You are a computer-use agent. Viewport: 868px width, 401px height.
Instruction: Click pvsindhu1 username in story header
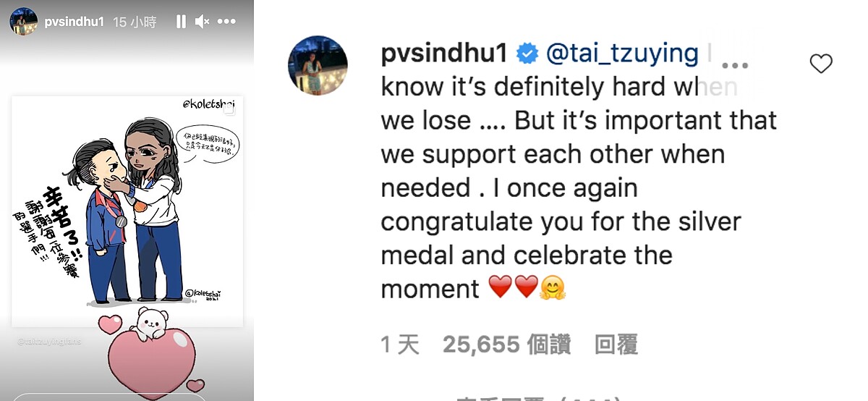(70, 22)
